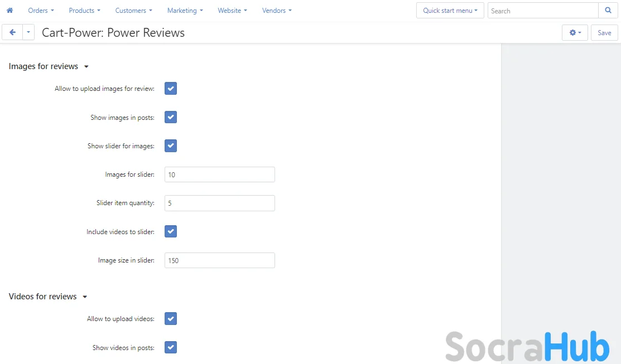Click the Image size in slider field
621x364 pixels.
coord(220,260)
